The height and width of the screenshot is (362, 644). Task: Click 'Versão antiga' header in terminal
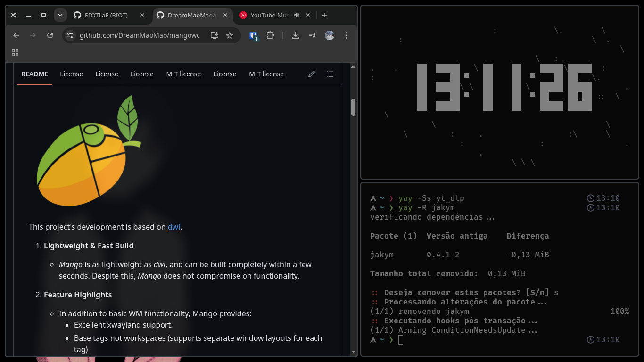tap(457, 236)
